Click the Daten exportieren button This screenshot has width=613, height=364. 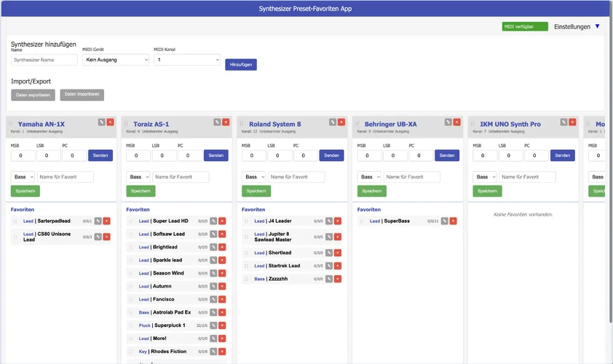tap(33, 95)
